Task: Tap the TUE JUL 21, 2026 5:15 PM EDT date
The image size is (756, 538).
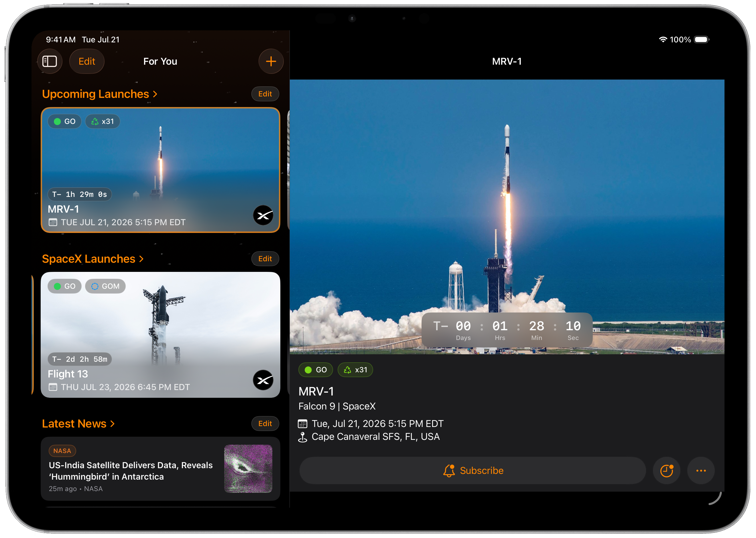Action: coord(123,222)
